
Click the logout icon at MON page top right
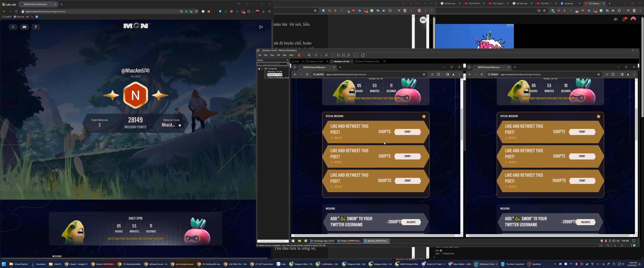pos(261,27)
